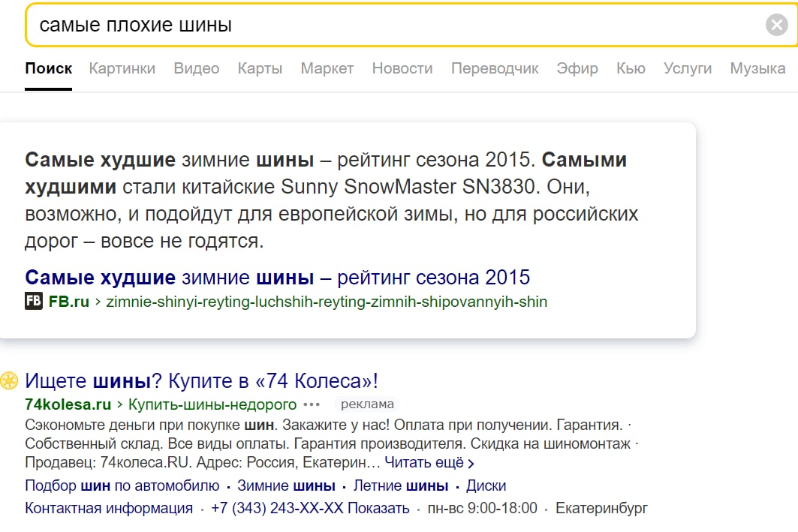Open the Карты tab
Screen dimensions: 798x532
pos(260,68)
